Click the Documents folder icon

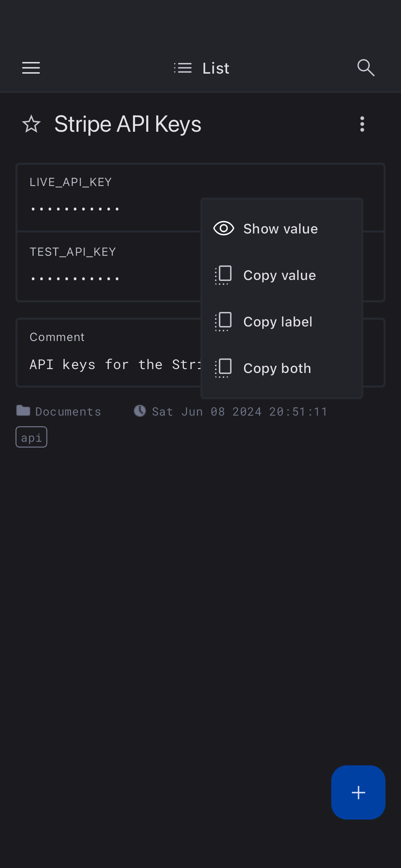point(23,411)
